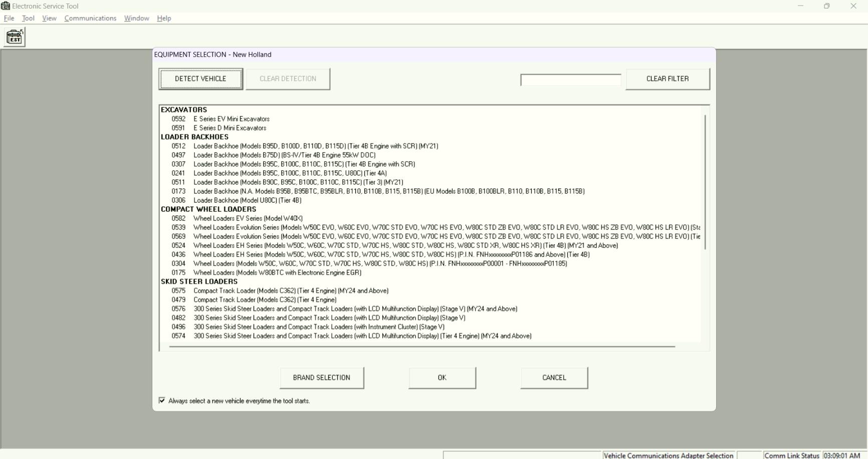Select 0479 Compact Track Loader C362 row
The width and height of the screenshot is (868, 459).
point(254,299)
